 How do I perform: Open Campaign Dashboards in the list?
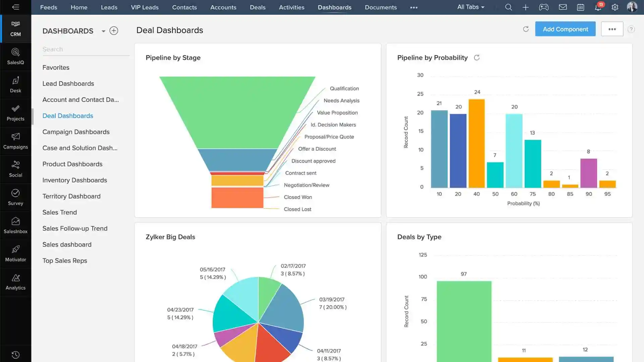pyautogui.click(x=76, y=132)
